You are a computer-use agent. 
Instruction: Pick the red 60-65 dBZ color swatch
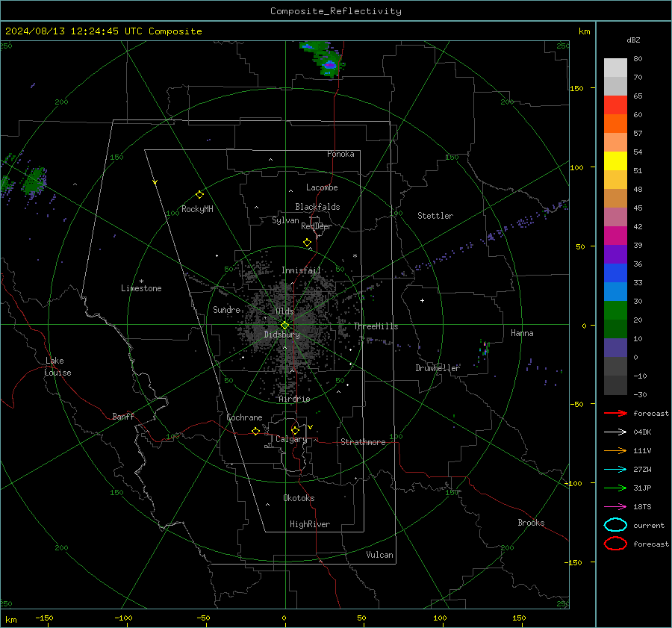coord(615,105)
